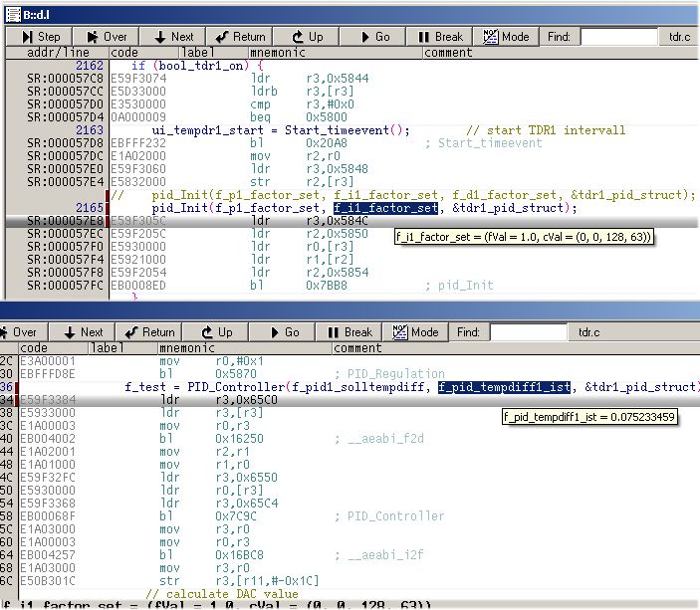Click PID_Regulation comment in lower window

395,374
